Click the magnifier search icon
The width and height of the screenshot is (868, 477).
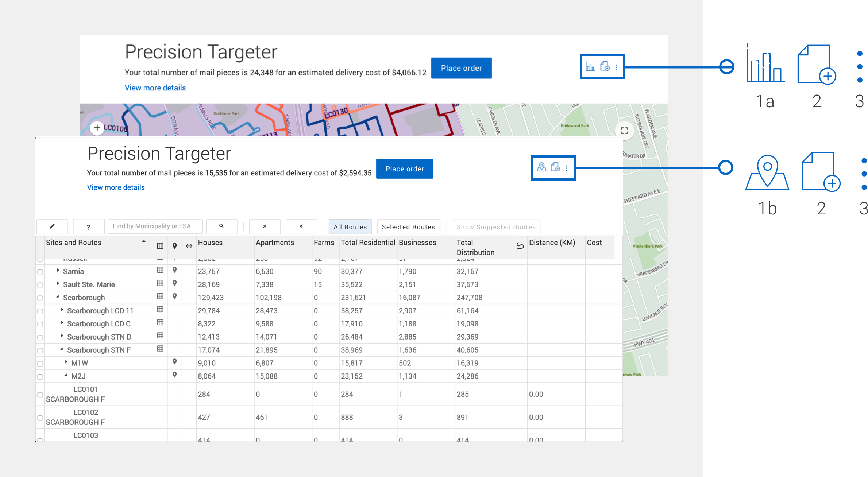click(x=221, y=226)
